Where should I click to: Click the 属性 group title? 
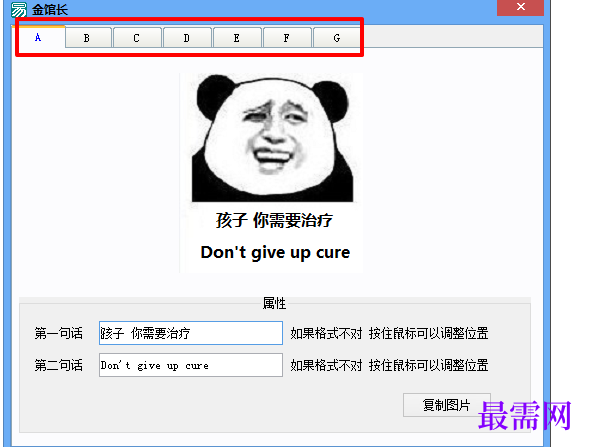pos(274,303)
